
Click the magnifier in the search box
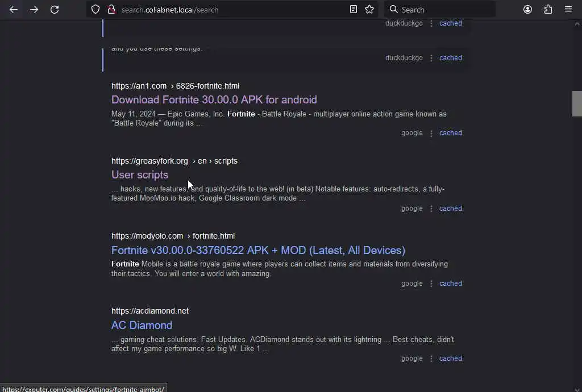pyautogui.click(x=394, y=10)
